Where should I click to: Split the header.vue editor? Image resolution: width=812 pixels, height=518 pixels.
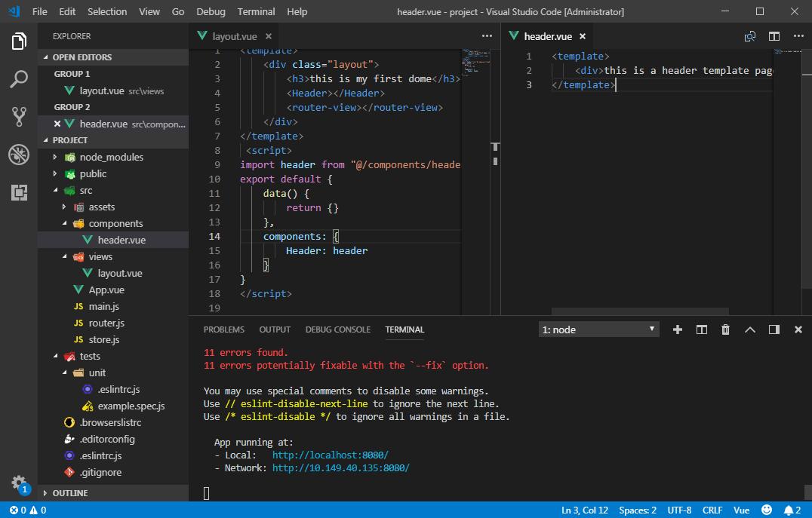pos(774,36)
